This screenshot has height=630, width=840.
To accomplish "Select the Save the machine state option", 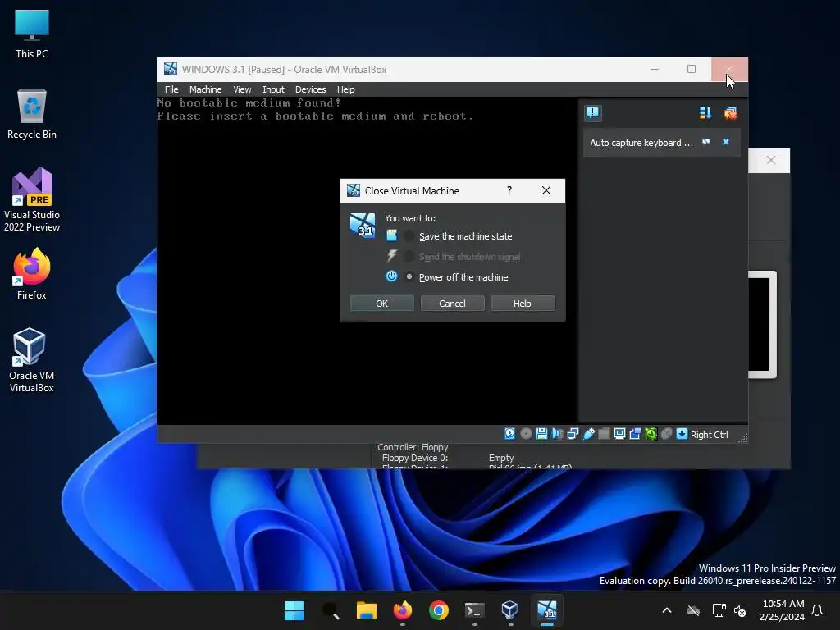I will (459, 236).
